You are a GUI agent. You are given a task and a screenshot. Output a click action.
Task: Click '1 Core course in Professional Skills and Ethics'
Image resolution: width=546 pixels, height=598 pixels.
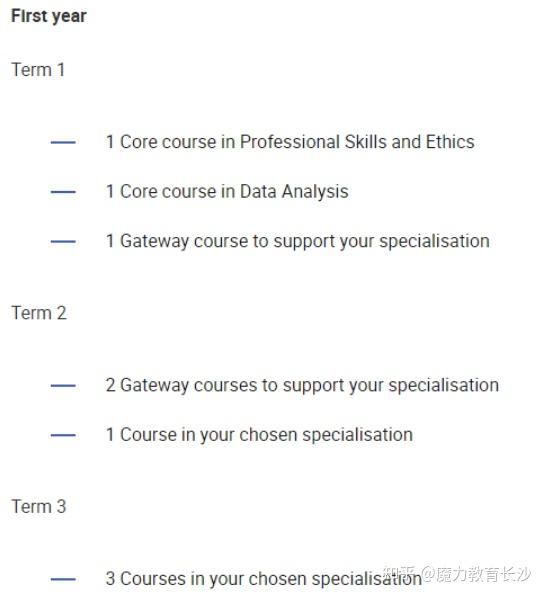(290, 142)
